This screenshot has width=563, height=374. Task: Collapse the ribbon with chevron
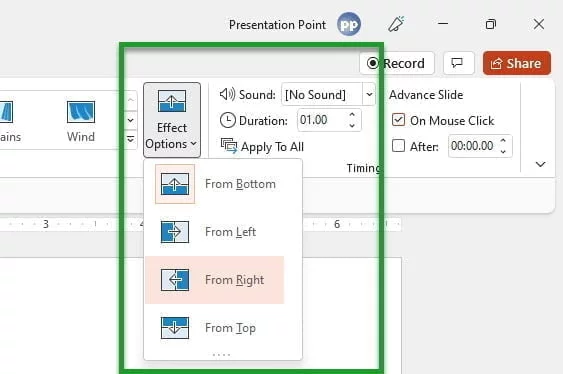pos(540,164)
